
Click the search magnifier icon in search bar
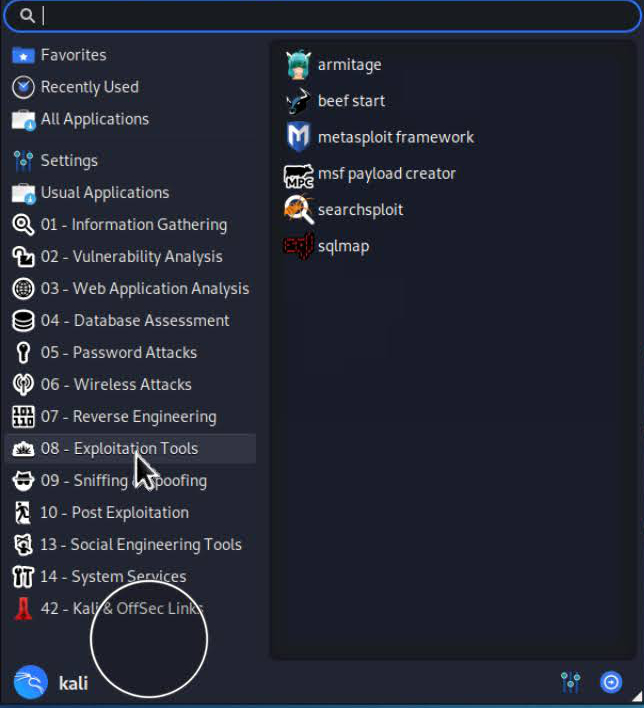(x=27, y=16)
